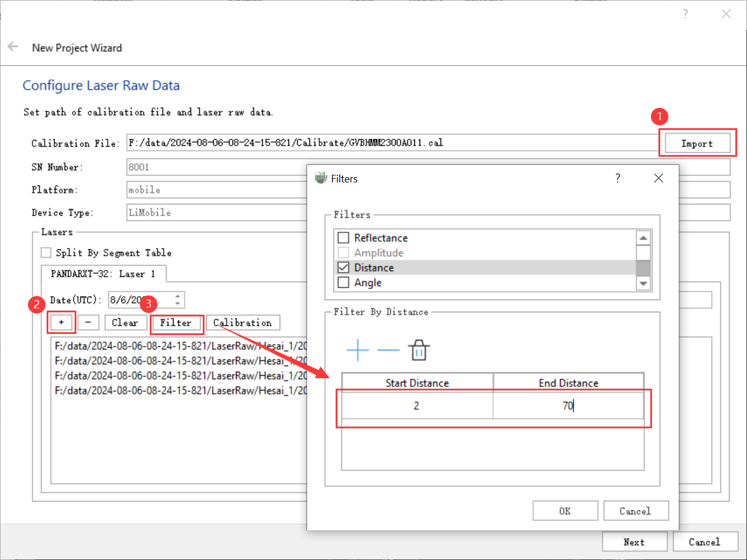This screenshot has width=747, height=560.
Task: Enable the Reflectance filter checkbox
Action: click(344, 238)
